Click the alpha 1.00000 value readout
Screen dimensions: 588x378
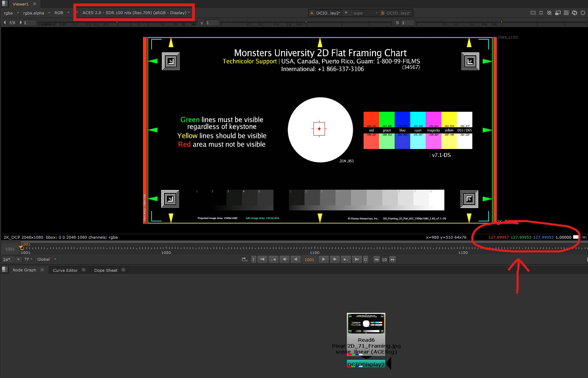563,237
